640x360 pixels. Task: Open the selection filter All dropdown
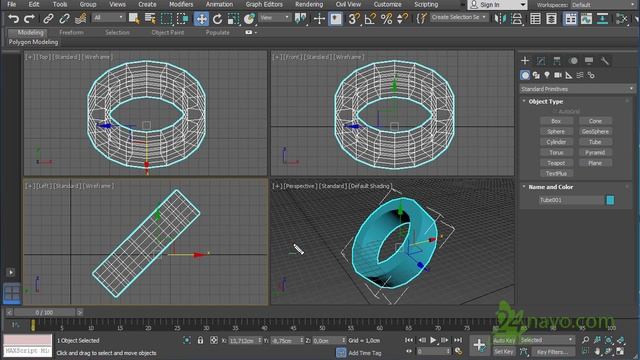click(x=108, y=18)
